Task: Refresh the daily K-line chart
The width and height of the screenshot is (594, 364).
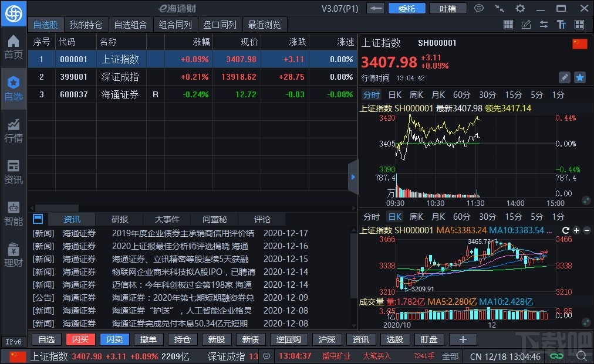Action: coord(566,230)
